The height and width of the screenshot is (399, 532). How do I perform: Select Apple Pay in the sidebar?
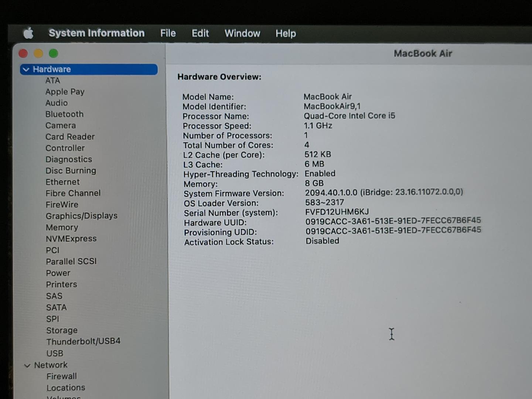[x=65, y=92]
